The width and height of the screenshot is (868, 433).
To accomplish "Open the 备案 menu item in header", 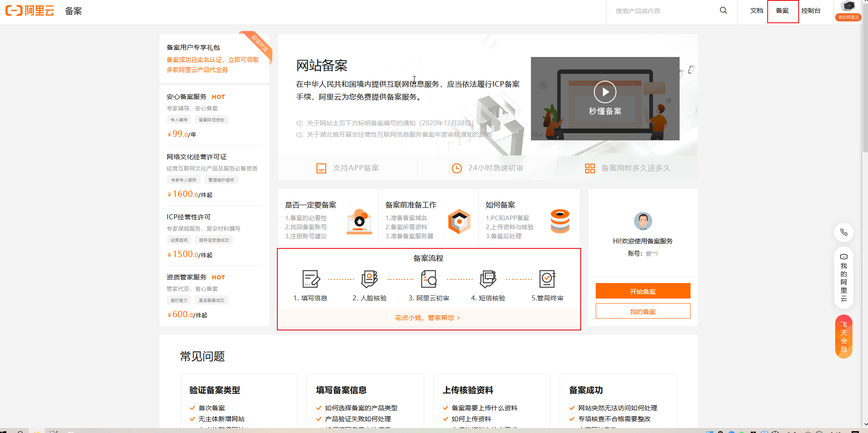I will pyautogui.click(x=782, y=10).
